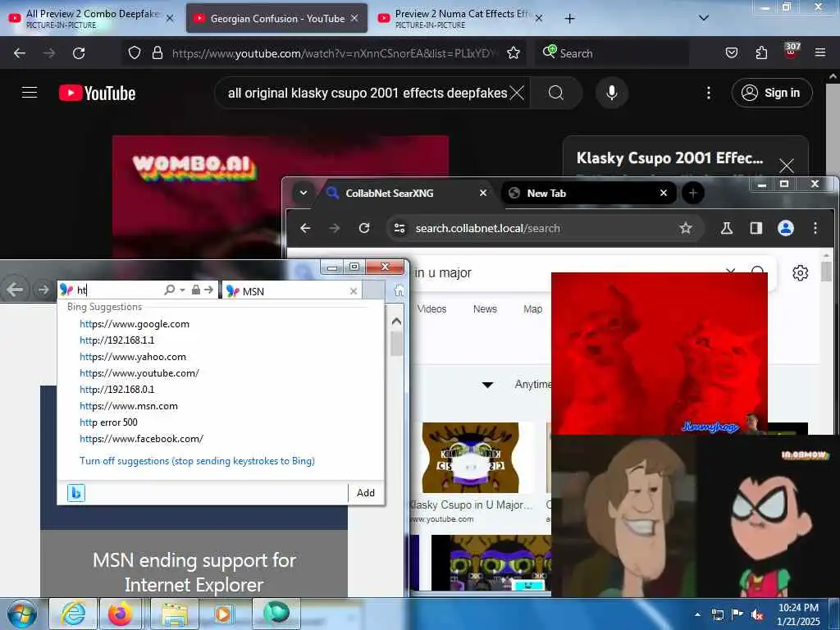Viewport: 840px width, 630px height.
Task: Toggle Chrome side panel icon
Action: [756, 228]
